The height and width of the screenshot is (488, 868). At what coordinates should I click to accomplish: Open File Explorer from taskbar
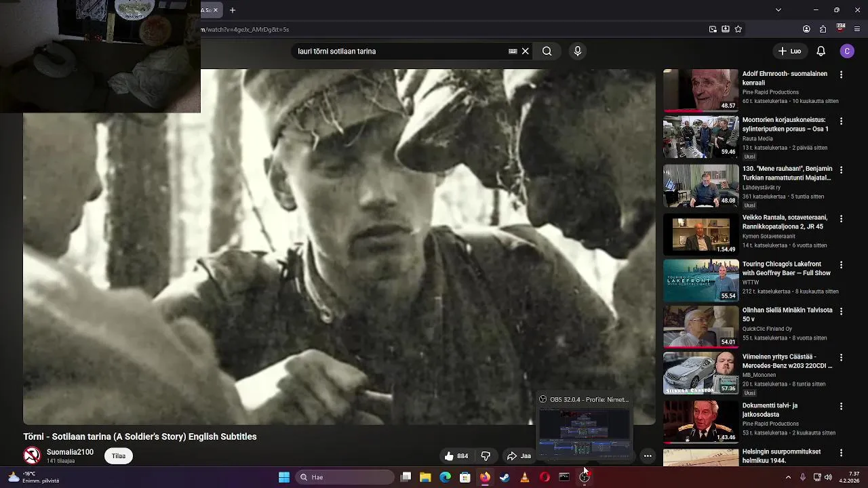[425, 477]
